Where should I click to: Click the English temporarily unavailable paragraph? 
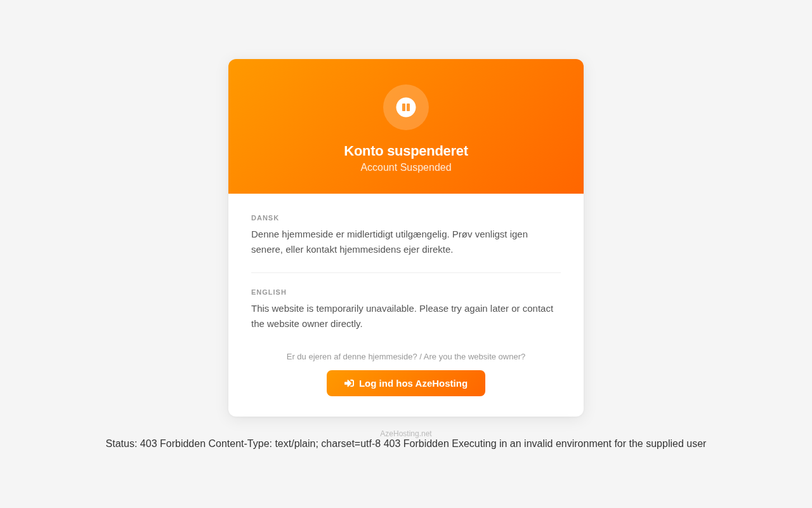[402, 316]
